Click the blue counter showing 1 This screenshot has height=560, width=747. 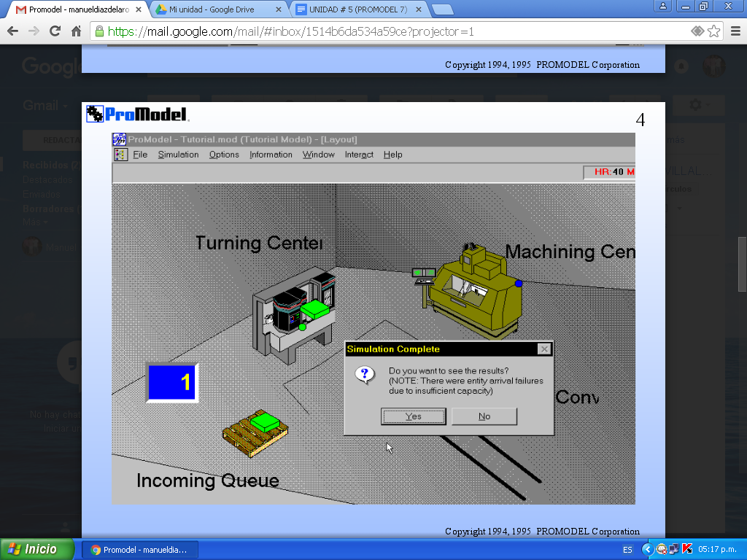coord(172,382)
